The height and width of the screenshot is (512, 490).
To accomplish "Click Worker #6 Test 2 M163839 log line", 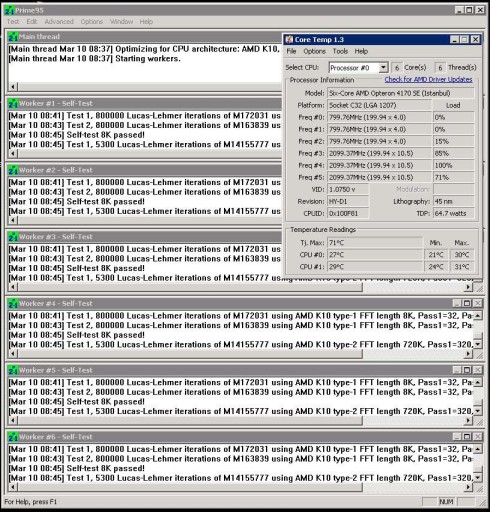I will 240,459.
